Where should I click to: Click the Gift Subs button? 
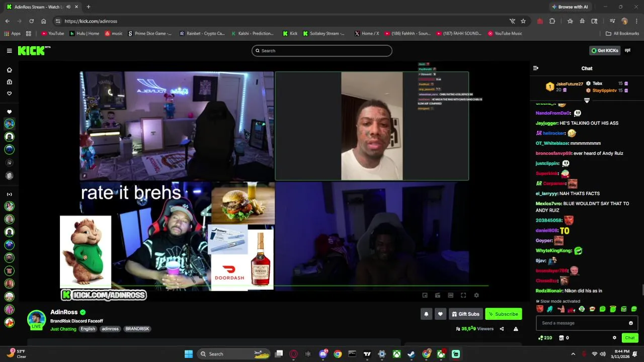pyautogui.click(x=465, y=314)
